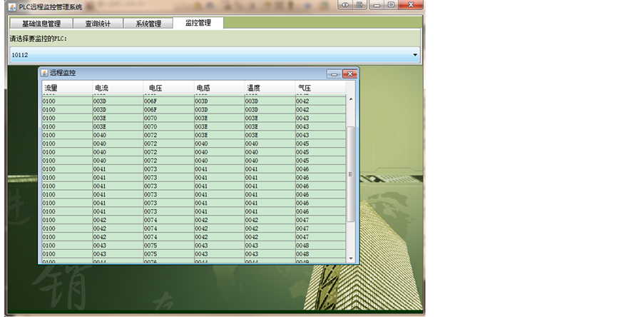This screenshot has height=317, width=644.
Task: Click the eye icon in the main title bar
Action: (x=344, y=5)
